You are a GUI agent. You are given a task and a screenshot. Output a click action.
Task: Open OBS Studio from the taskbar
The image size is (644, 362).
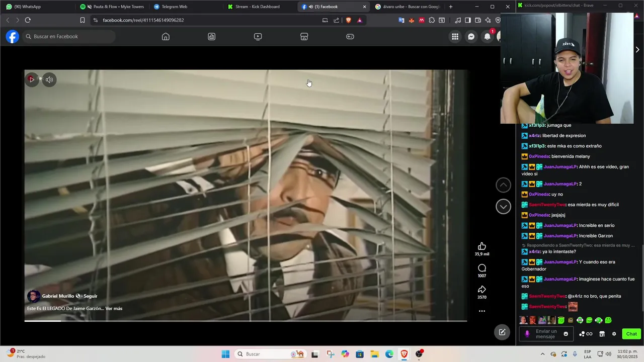[419, 354]
